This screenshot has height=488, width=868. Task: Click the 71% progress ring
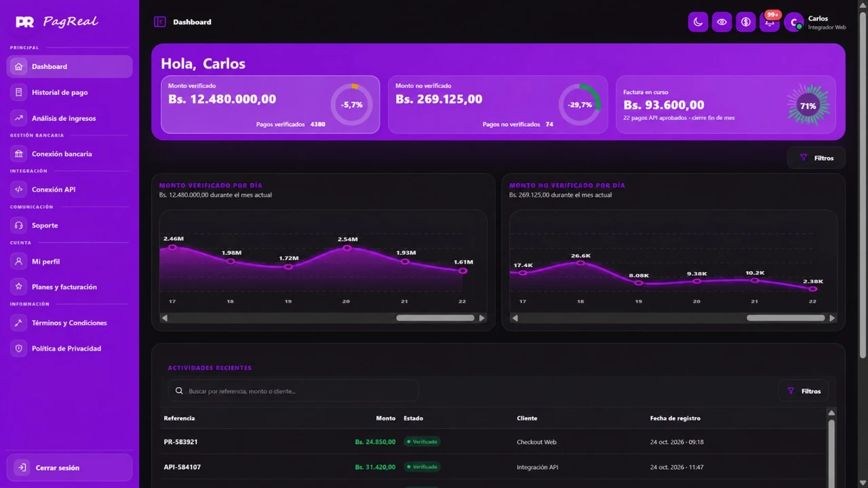click(808, 105)
